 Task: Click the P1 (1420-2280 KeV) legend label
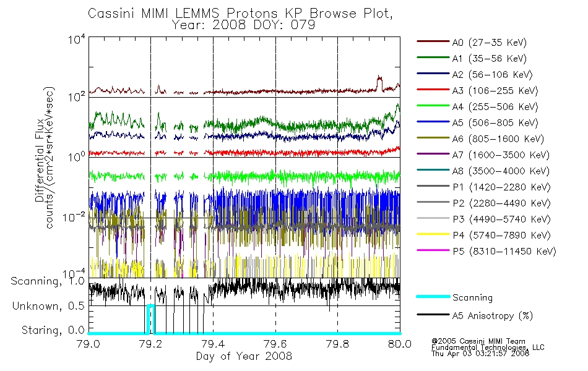(502, 187)
